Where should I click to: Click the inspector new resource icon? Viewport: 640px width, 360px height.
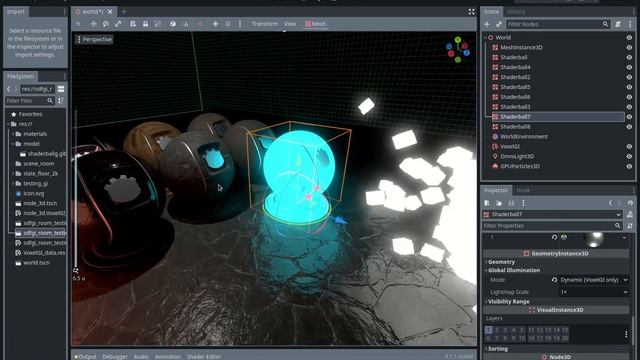487,203
